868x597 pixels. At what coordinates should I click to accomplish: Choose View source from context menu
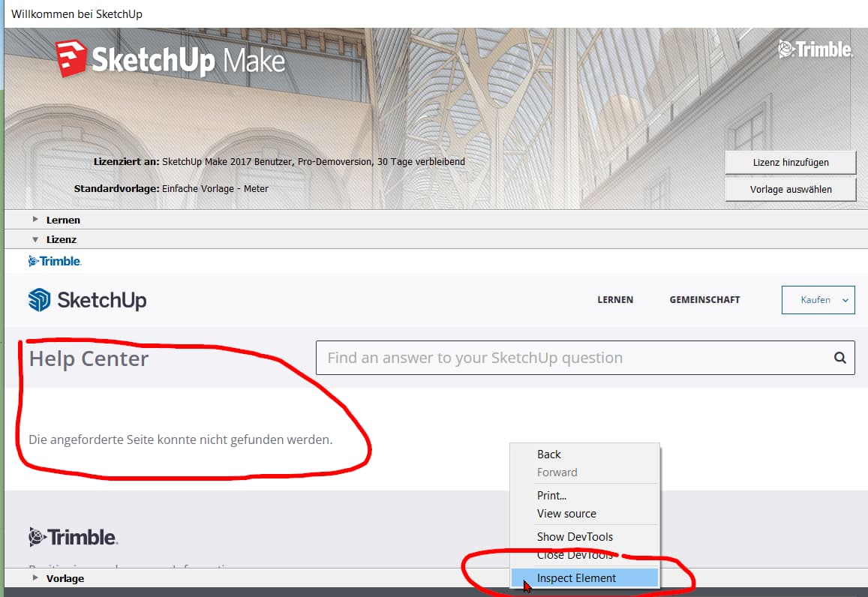point(584,514)
